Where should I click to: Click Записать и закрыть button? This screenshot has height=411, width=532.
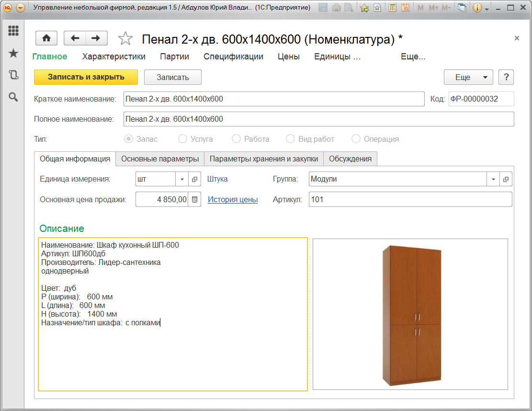click(x=86, y=77)
